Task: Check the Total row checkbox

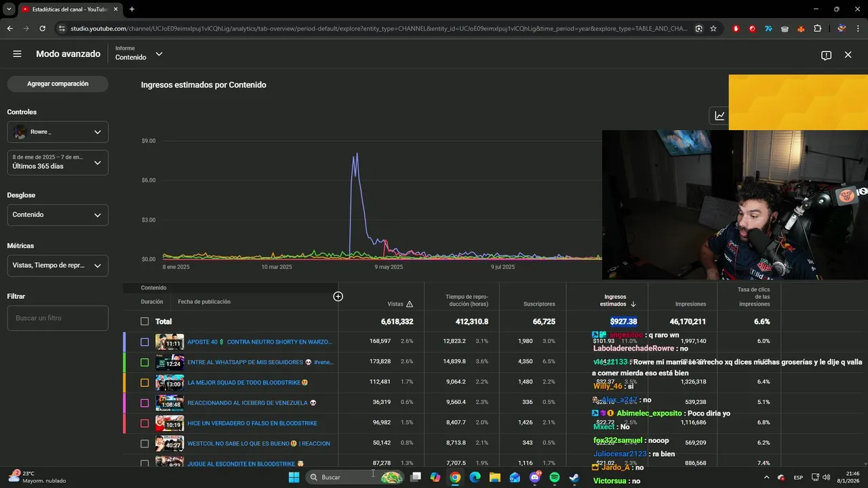Action: point(144,321)
